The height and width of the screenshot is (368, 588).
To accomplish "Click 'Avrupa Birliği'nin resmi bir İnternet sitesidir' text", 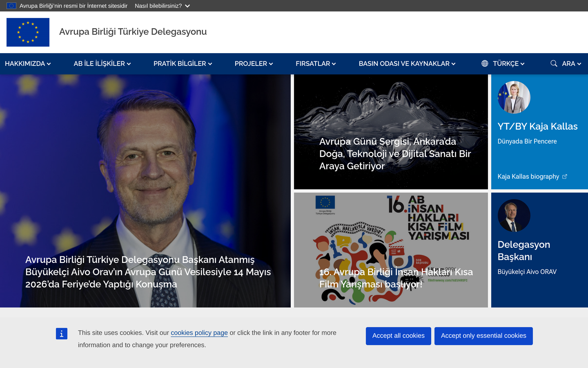I will tap(73, 6).
